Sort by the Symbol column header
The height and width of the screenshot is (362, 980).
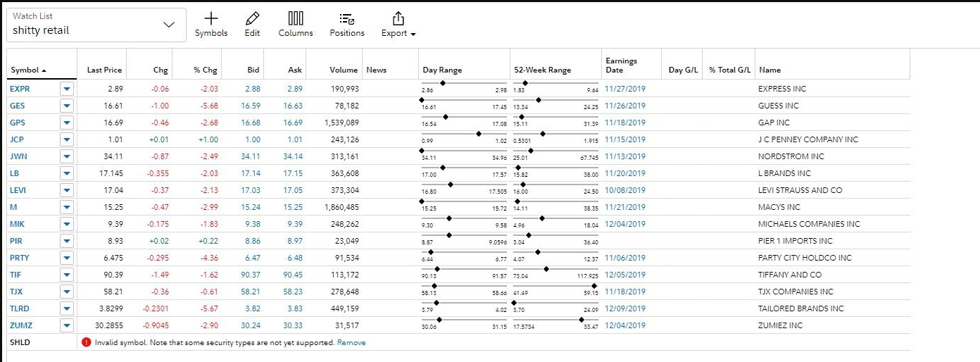tap(28, 70)
